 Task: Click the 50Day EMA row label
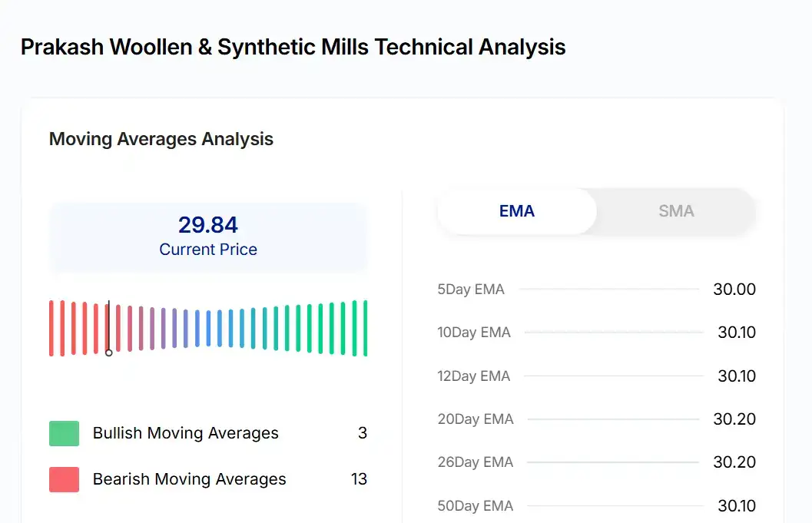(x=476, y=506)
